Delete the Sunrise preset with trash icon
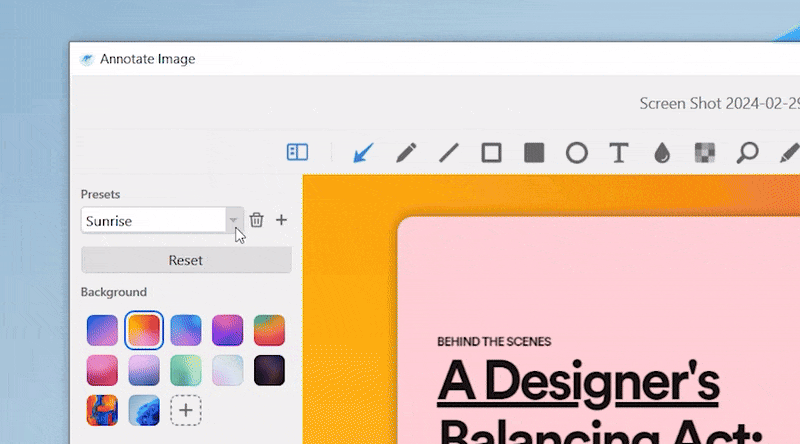The height and width of the screenshot is (444, 800). click(x=257, y=220)
